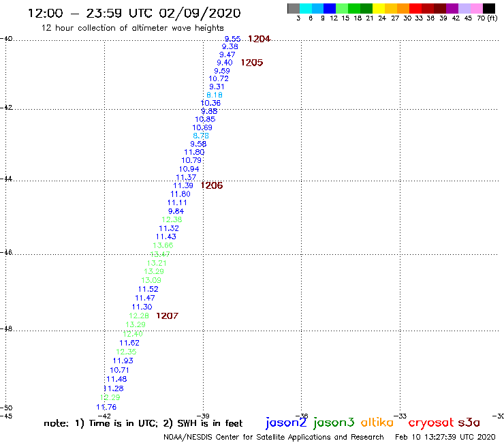Click the 10.85 wave height value
The height and width of the screenshot is (443, 504).
coord(205,119)
